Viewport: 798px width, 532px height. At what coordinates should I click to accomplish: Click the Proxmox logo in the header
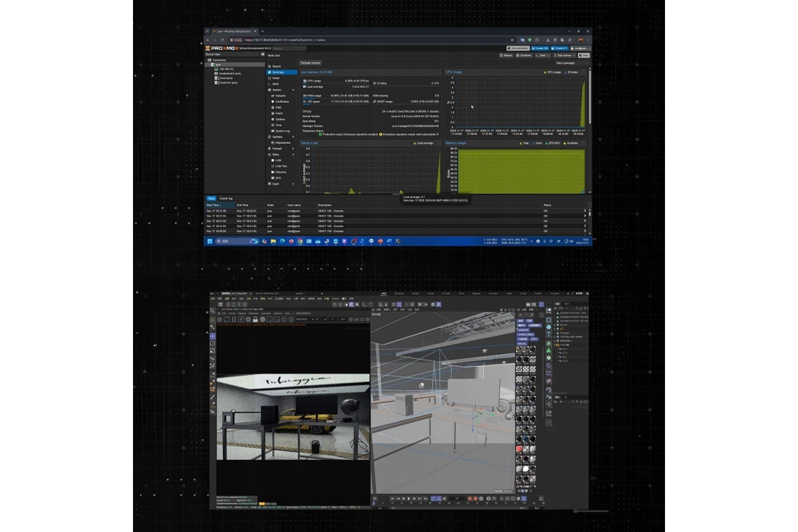(x=220, y=48)
